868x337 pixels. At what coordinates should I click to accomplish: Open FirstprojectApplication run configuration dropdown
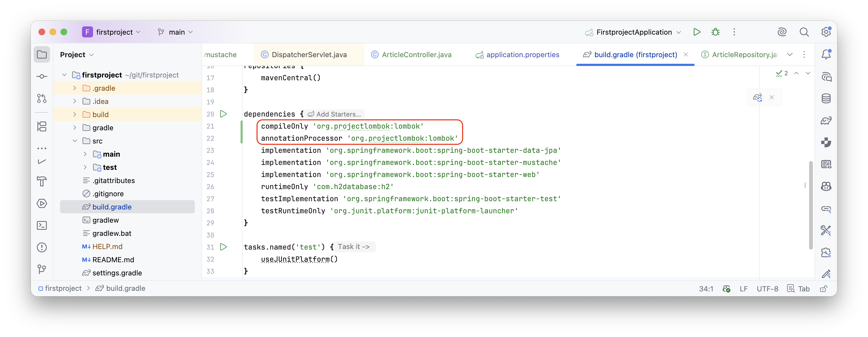coord(634,32)
